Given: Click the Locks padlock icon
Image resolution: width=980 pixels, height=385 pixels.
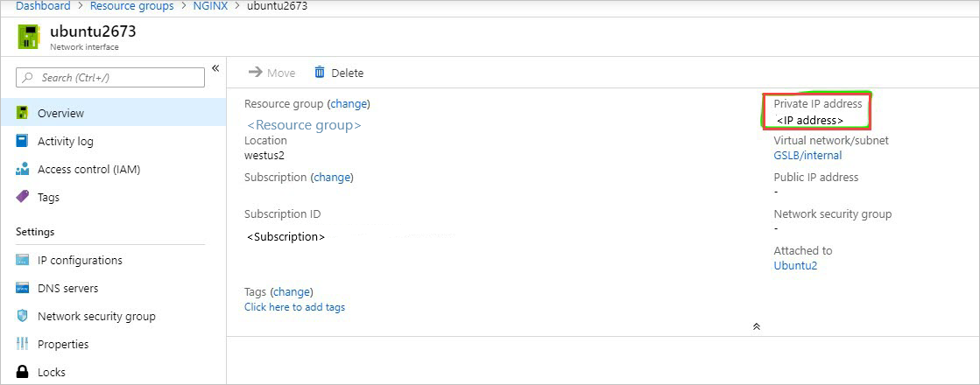Looking at the screenshot, I should click(x=23, y=372).
